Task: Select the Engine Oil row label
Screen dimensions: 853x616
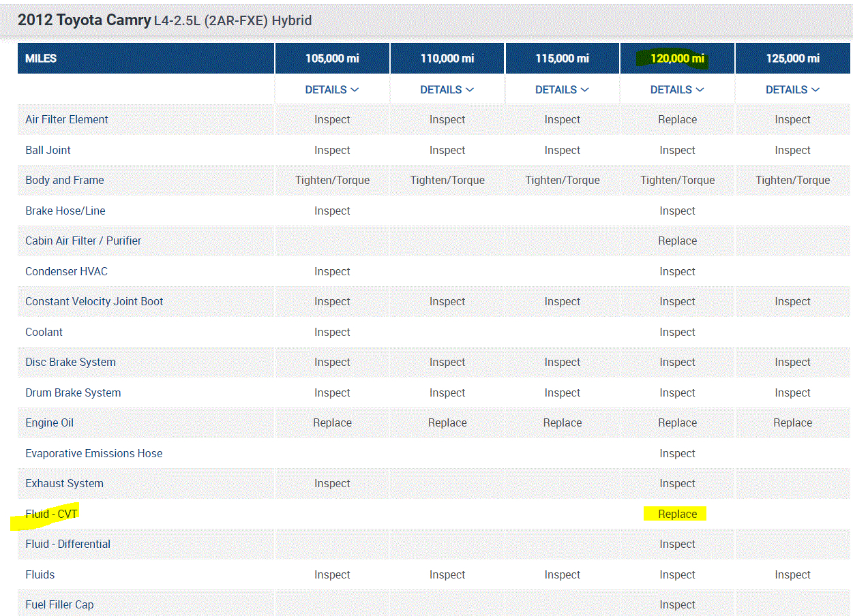Action: [49, 422]
